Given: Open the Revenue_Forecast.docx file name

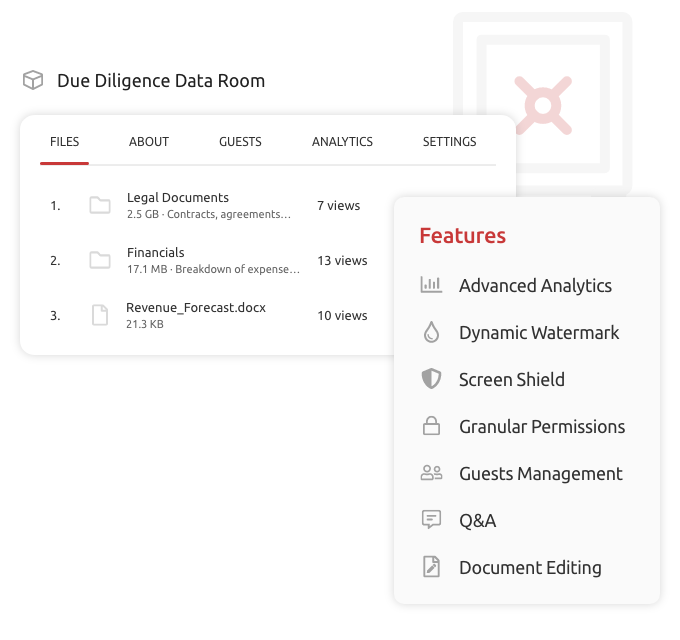Looking at the screenshot, I should (196, 308).
